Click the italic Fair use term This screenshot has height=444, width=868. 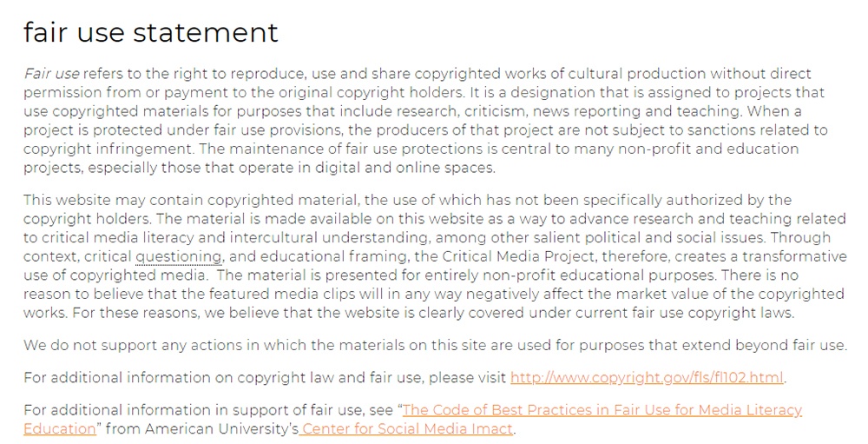51,74
